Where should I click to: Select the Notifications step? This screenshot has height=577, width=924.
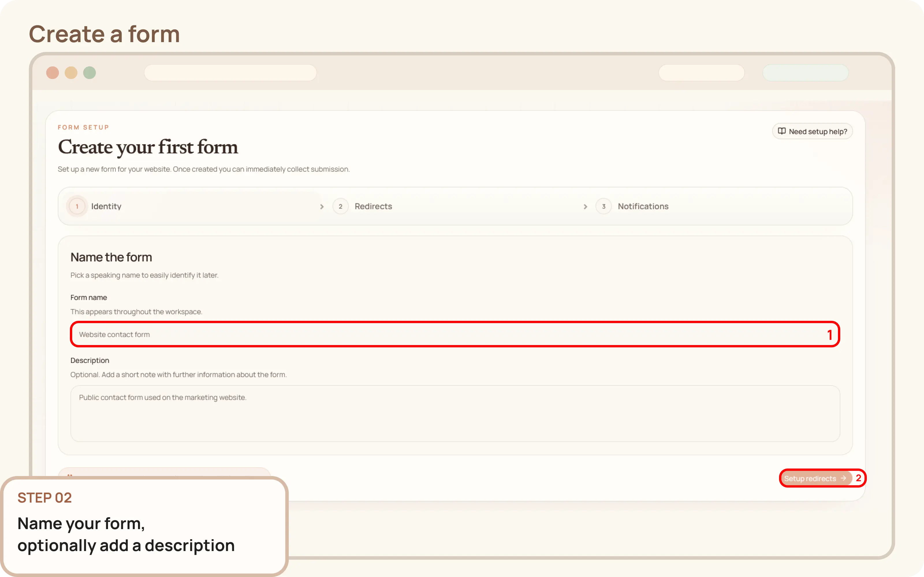643,206
